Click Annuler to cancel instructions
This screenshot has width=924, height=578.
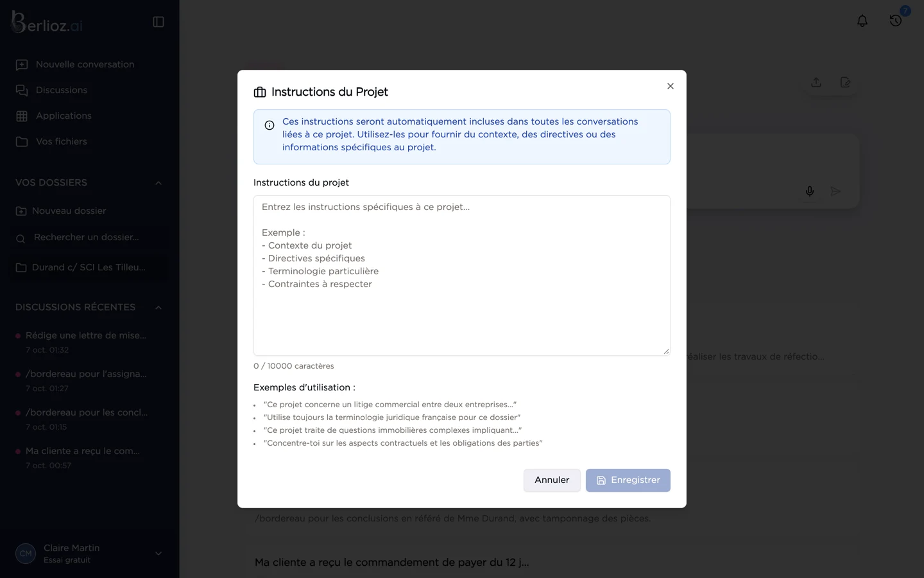click(552, 480)
